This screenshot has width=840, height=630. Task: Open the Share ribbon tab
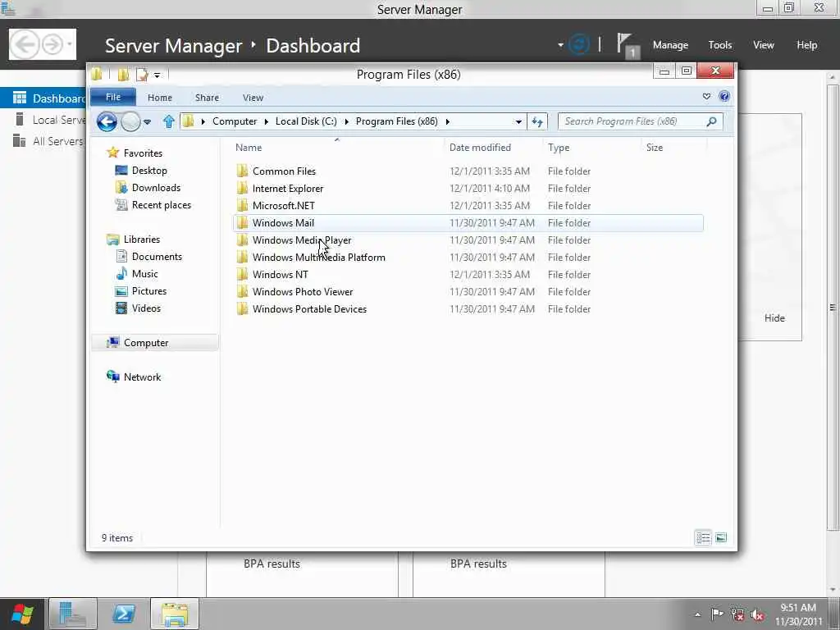coord(207,98)
